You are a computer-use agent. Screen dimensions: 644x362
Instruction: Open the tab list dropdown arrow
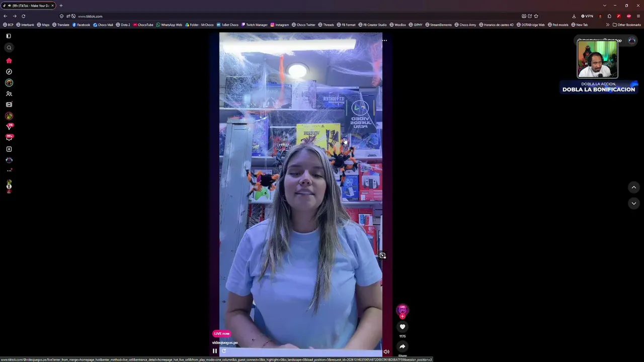605,6
